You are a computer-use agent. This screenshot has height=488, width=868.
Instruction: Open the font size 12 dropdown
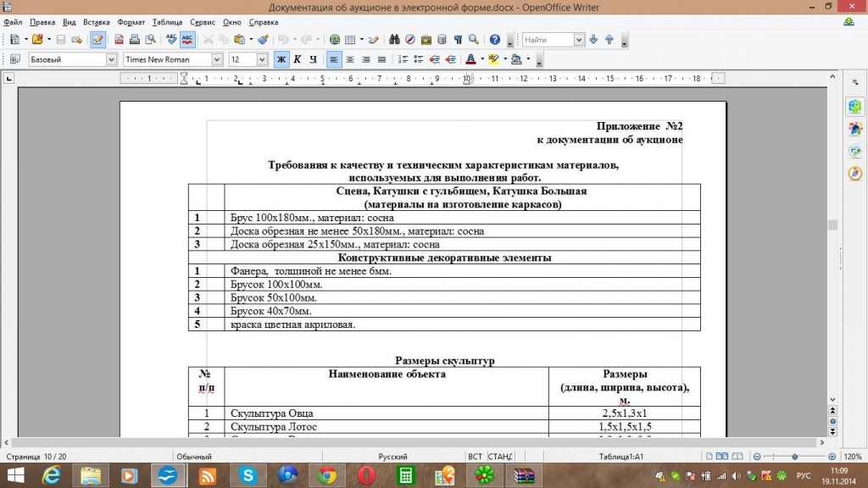click(262, 59)
